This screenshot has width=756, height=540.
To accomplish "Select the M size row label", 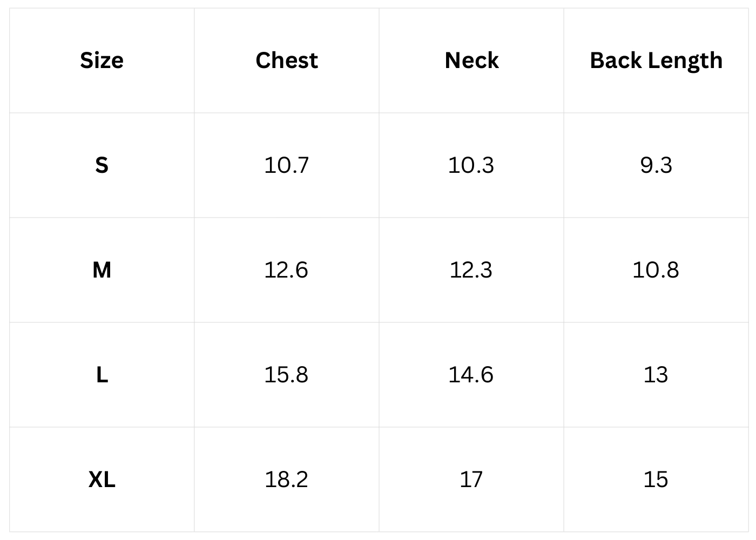I will (x=102, y=269).
